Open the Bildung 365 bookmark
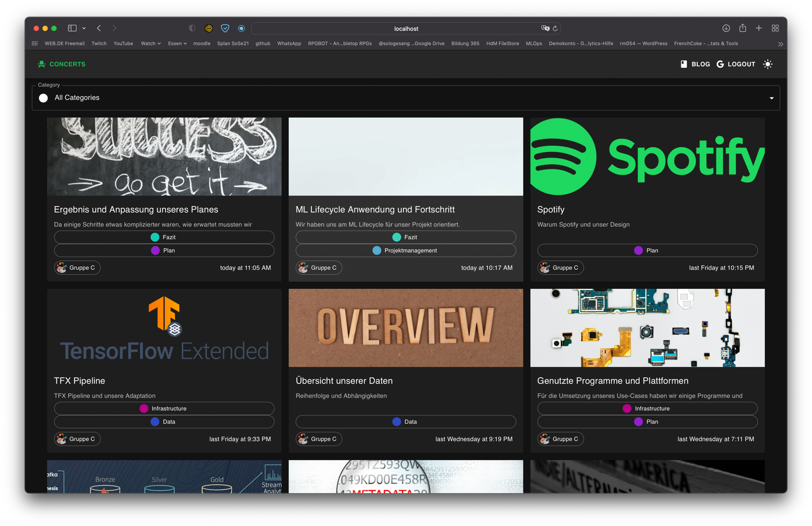812x526 pixels. [465, 43]
